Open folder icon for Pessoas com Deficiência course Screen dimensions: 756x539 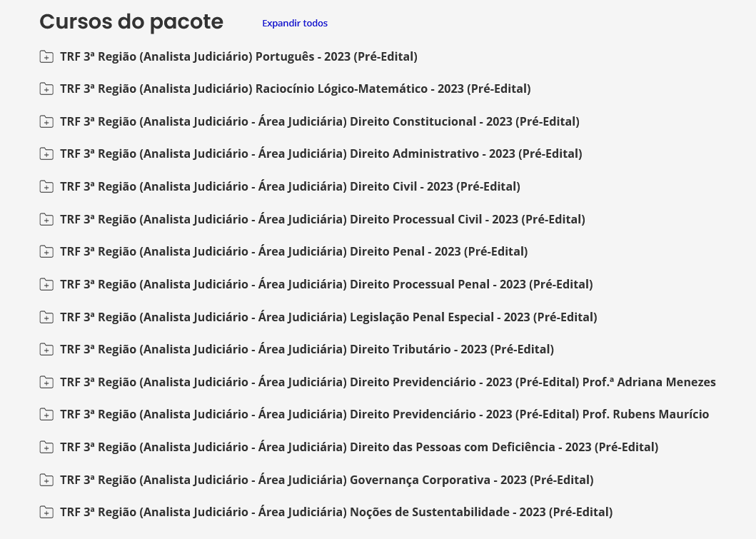click(46, 448)
